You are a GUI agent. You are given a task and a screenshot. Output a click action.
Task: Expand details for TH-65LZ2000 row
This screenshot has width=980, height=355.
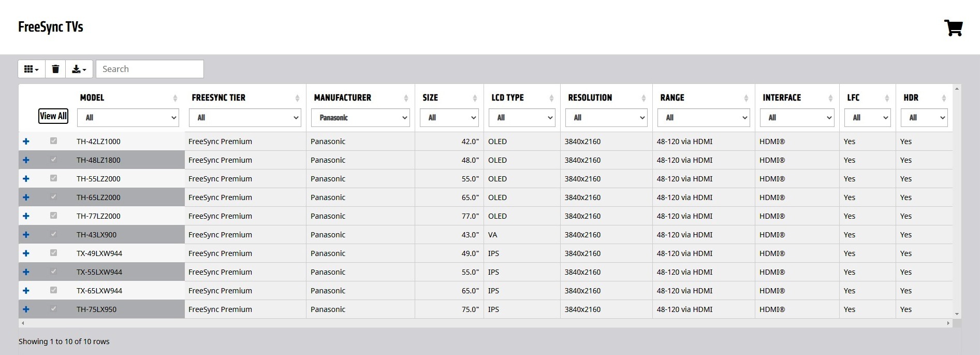[x=26, y=197]
